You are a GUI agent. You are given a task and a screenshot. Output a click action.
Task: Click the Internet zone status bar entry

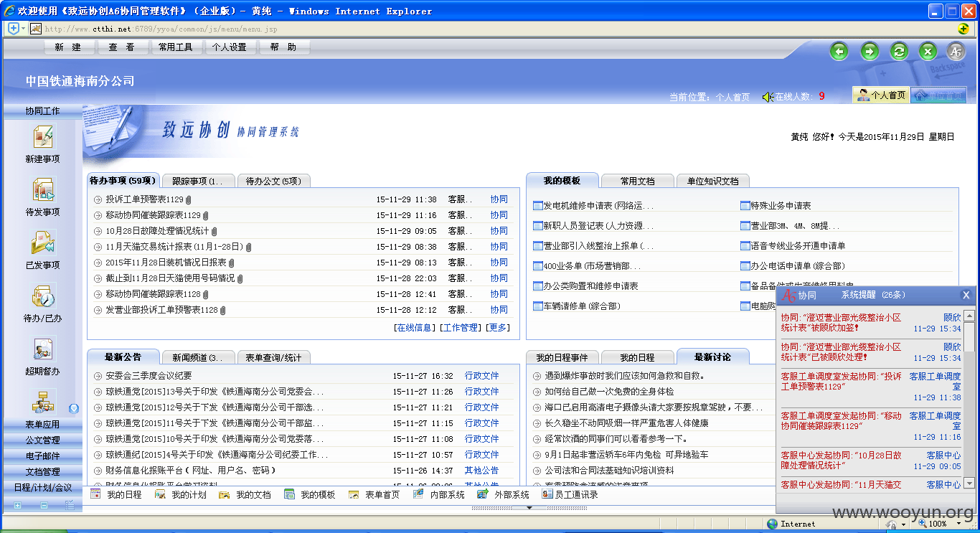791,524
